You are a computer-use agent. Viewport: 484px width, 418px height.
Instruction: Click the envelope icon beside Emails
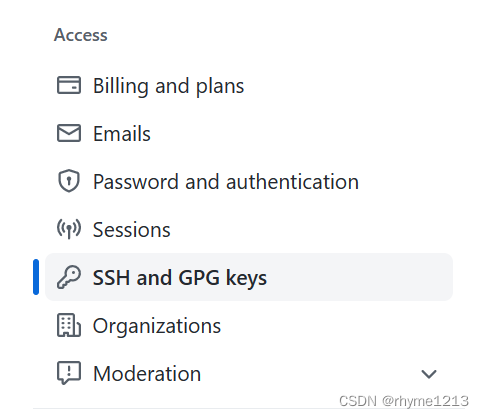point(69,133)
